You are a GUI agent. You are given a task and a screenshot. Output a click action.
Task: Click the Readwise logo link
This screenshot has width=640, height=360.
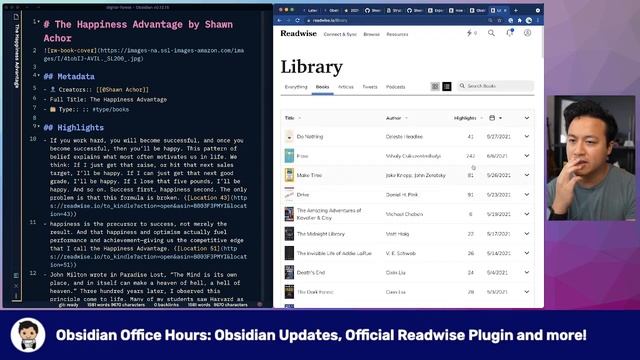(298, 33)
